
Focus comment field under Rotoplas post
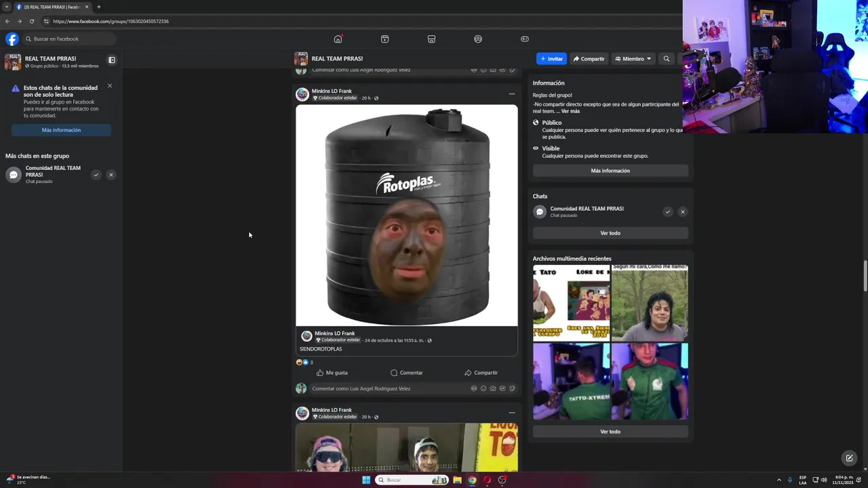(x=390, y=388)
